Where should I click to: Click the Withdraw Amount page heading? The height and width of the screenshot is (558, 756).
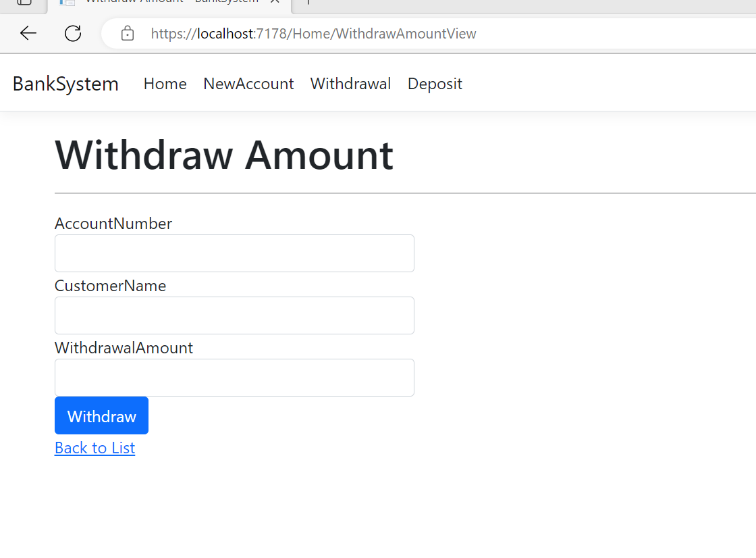tap(224, 156)
